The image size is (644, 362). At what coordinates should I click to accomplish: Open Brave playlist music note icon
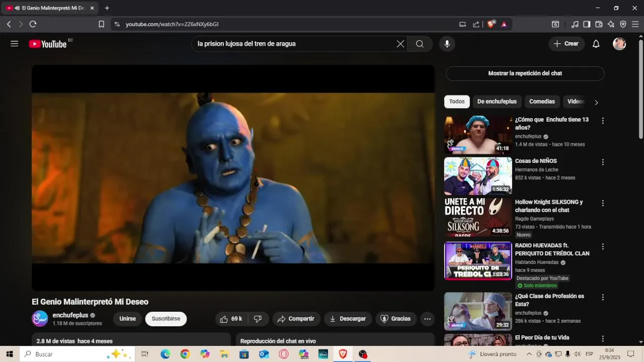click(x=575, y=24)
